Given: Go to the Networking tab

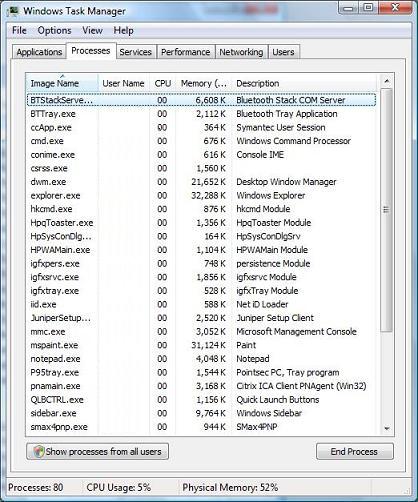Looking at the screenshot, I should [241, 52].
